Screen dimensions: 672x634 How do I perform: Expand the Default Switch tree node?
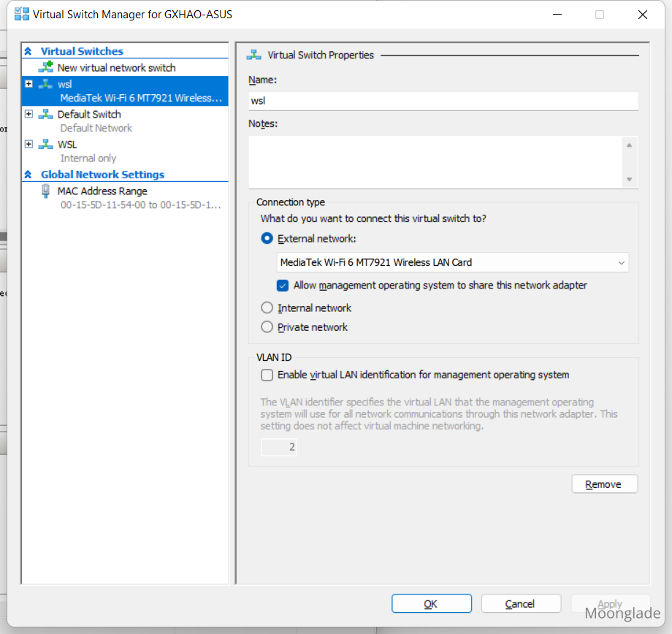tap(29, 114)
